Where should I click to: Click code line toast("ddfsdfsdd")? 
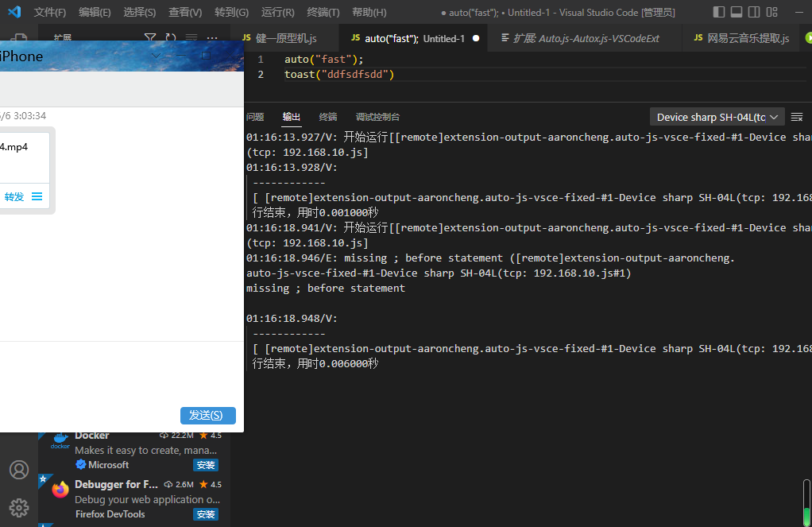[339, 74]
